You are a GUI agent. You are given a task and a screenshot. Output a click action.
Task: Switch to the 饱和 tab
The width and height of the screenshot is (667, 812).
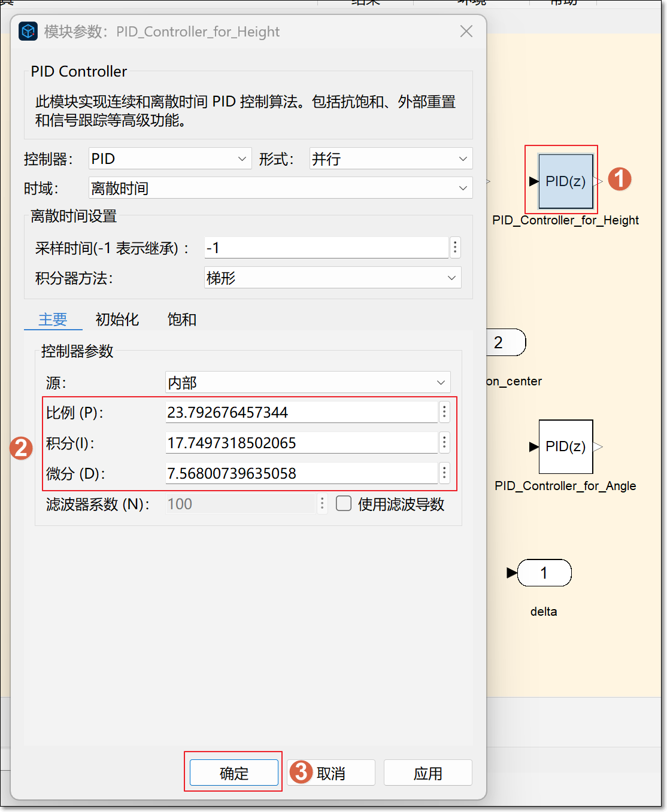coord(182,320)
